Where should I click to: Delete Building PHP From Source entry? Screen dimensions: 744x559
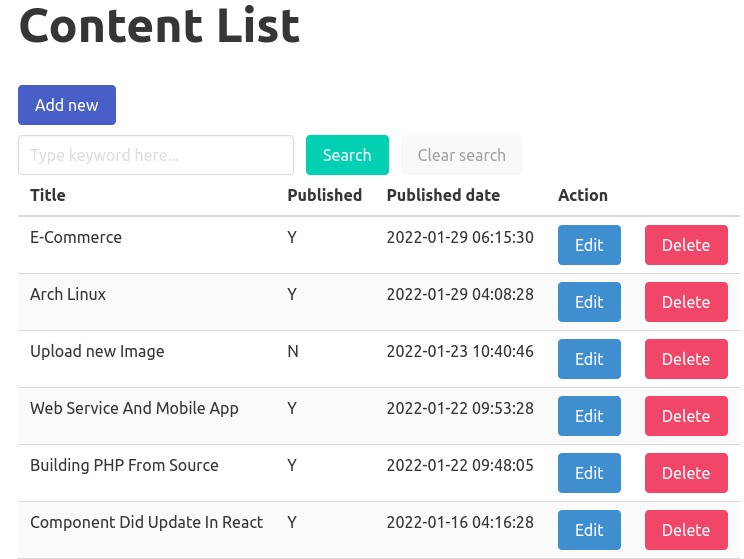[686, 473]
